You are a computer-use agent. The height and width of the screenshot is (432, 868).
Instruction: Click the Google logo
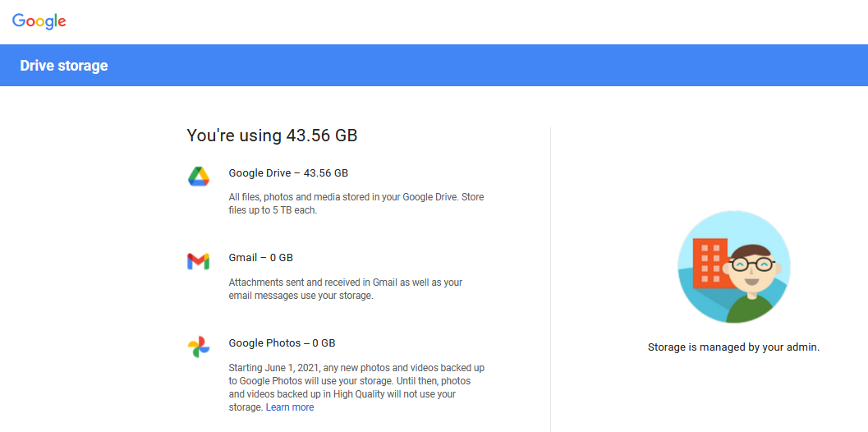[39, 21]
